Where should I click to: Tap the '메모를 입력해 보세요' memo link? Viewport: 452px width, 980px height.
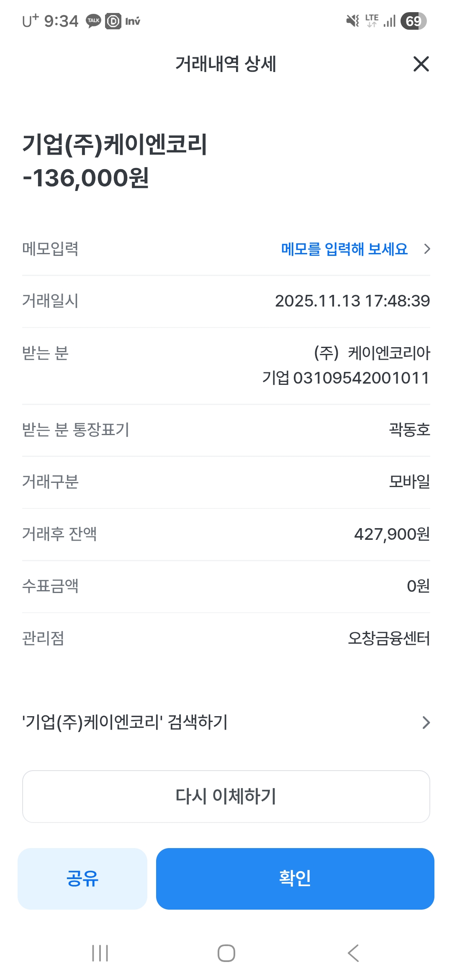[344, 249]
